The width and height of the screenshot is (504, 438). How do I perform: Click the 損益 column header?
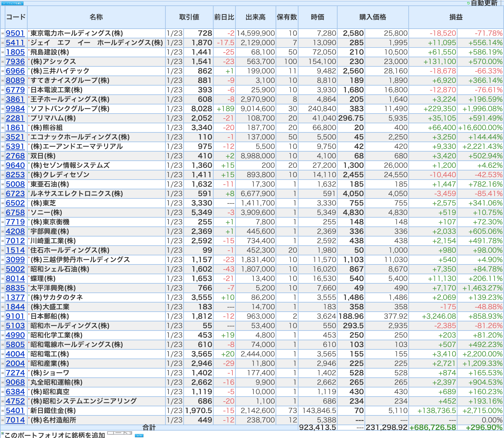[x=456, y=17]
